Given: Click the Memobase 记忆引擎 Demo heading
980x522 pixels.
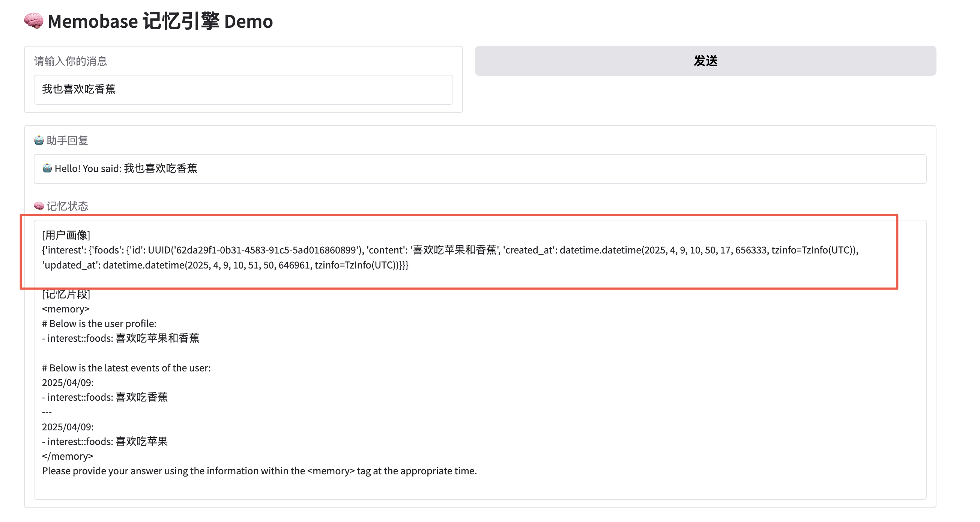Looking at the screenshot, I should coord(160,21).
